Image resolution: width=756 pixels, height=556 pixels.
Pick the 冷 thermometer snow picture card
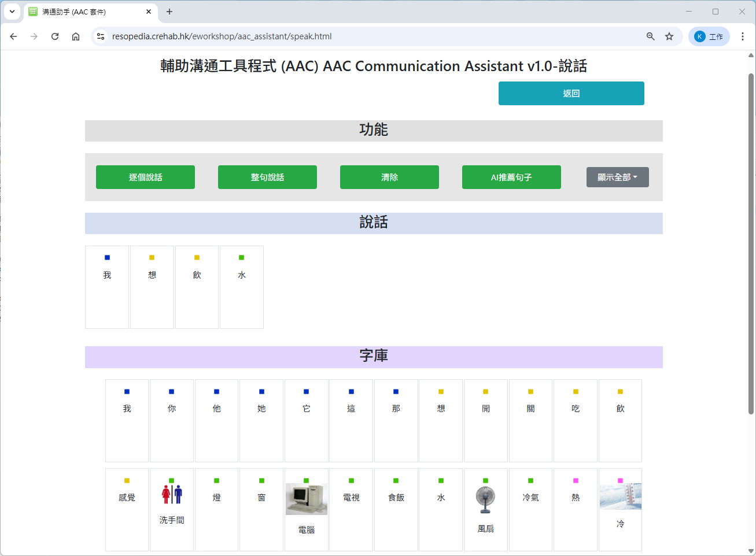620,509
